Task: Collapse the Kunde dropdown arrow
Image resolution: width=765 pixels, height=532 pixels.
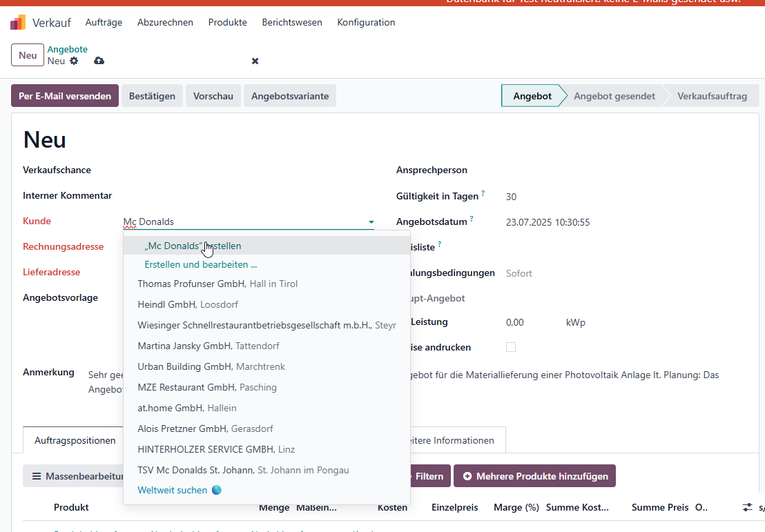Action: coord(371,222)
